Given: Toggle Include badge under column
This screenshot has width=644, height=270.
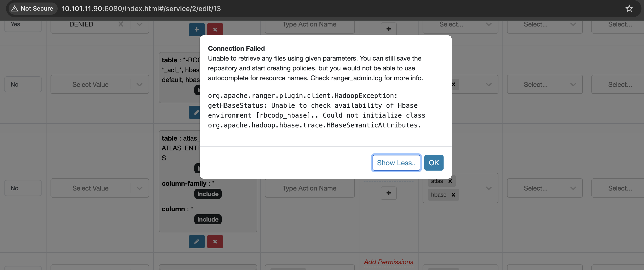Looking at the screenshot, I should 208,219.
